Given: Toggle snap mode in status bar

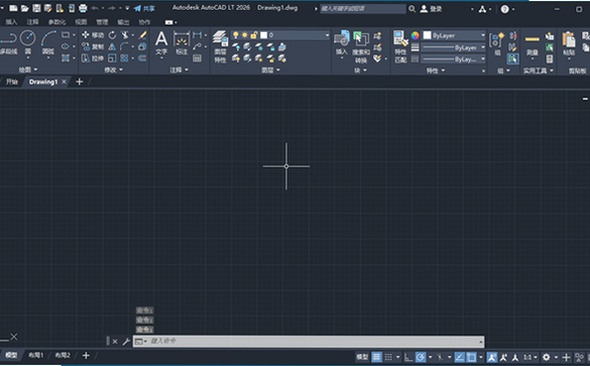Looking at the screenshot, I should [x=389, y=357].
